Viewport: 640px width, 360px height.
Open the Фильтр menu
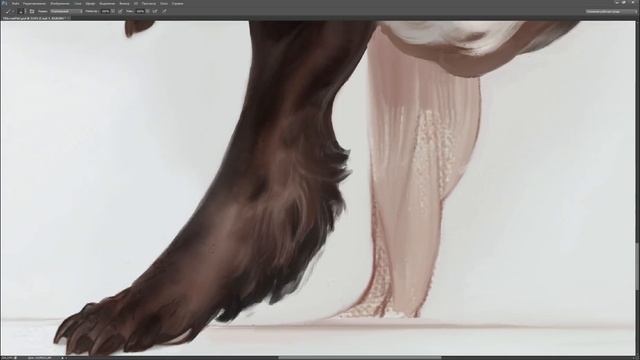pos(124,4)
